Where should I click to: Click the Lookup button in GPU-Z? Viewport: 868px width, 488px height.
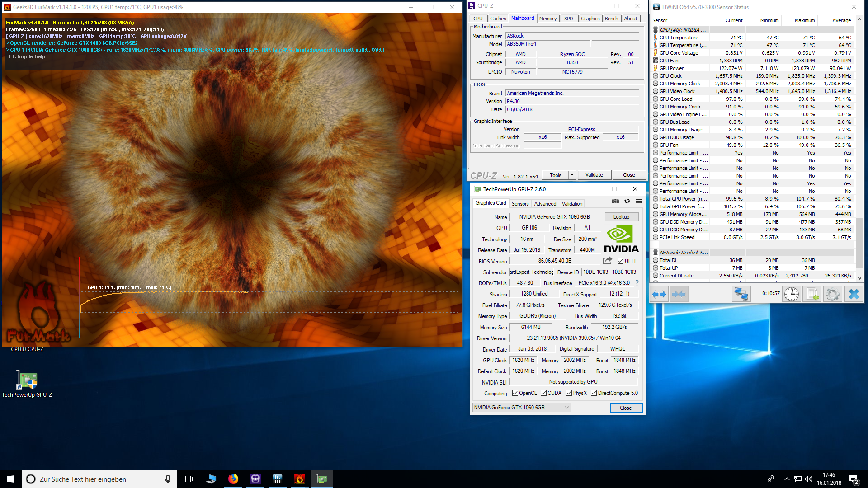coord(621,217)
